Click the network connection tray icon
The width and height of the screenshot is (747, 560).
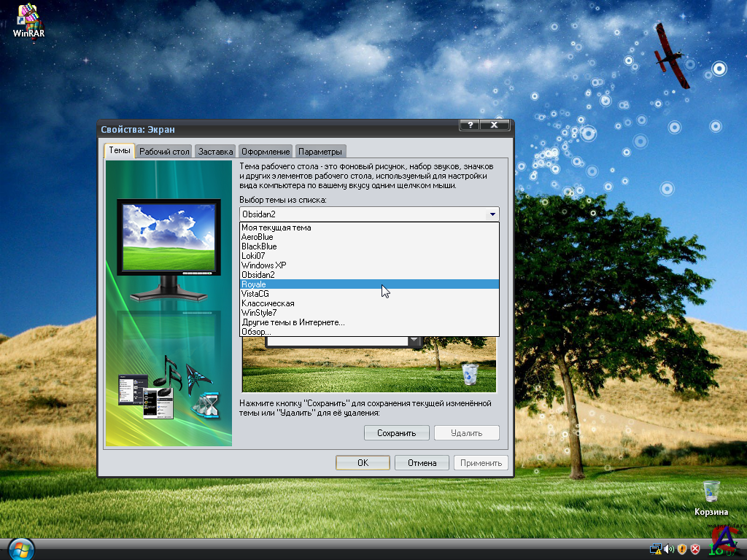[656, 549]
